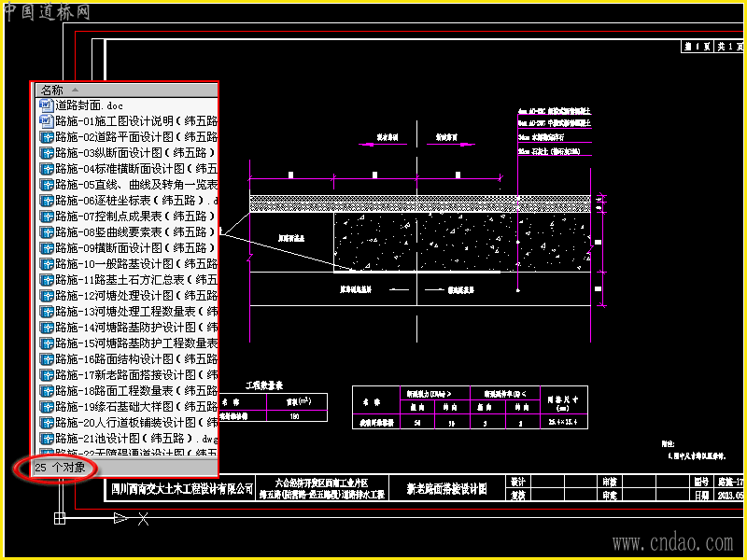The width and height of the screenshot is (747, 560).
Task: Select file 路施-12河塘处理设计图
Action: (x=128, y=296)
